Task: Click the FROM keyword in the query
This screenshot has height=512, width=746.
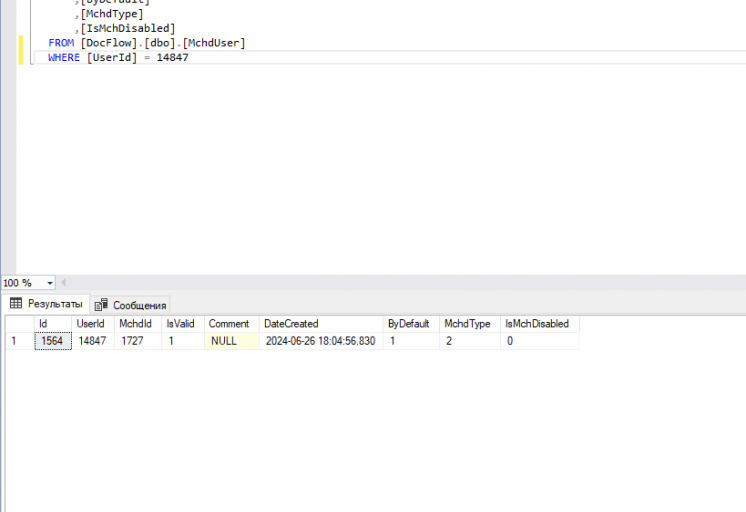Action: (61, 43)
